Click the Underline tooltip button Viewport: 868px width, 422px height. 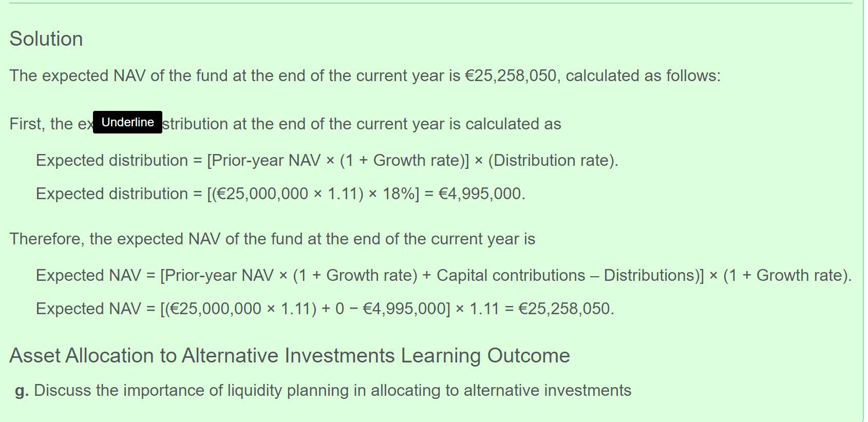click(127, 122)
